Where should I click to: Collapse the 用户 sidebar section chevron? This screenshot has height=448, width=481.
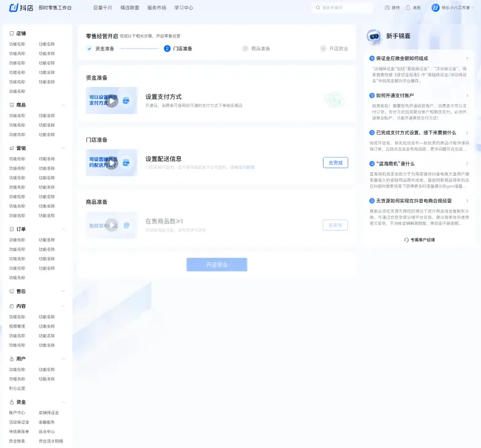63,359
